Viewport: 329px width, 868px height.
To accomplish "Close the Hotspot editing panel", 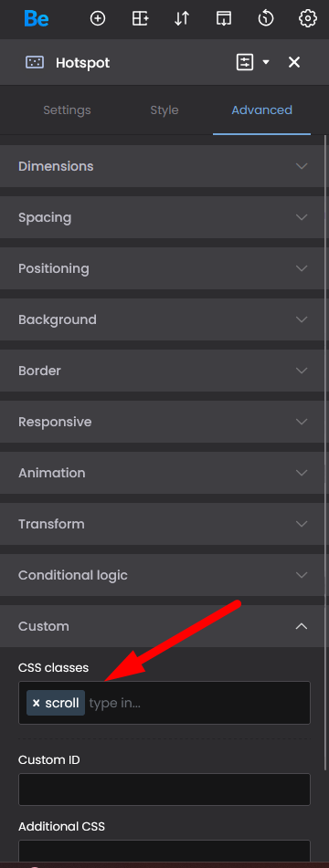I will [x=294, y=62].
